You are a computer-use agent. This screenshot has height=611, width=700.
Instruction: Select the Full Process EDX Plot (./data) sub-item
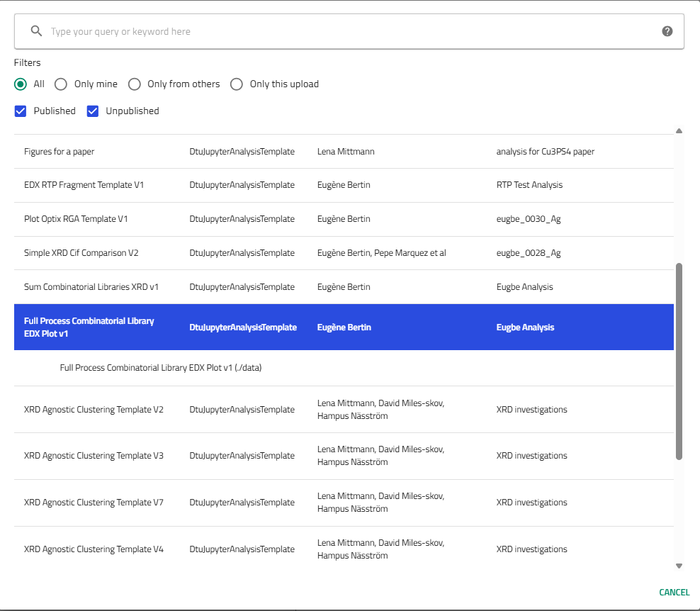tap(161, 368)
